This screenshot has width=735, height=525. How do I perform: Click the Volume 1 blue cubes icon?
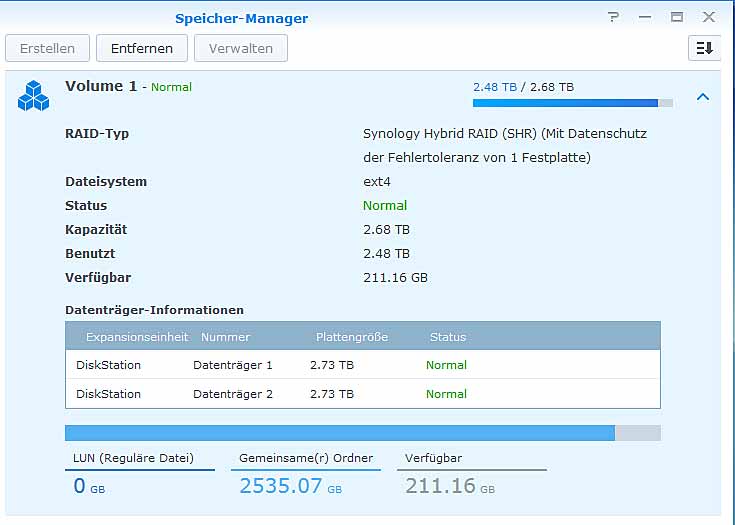point(33,96)
